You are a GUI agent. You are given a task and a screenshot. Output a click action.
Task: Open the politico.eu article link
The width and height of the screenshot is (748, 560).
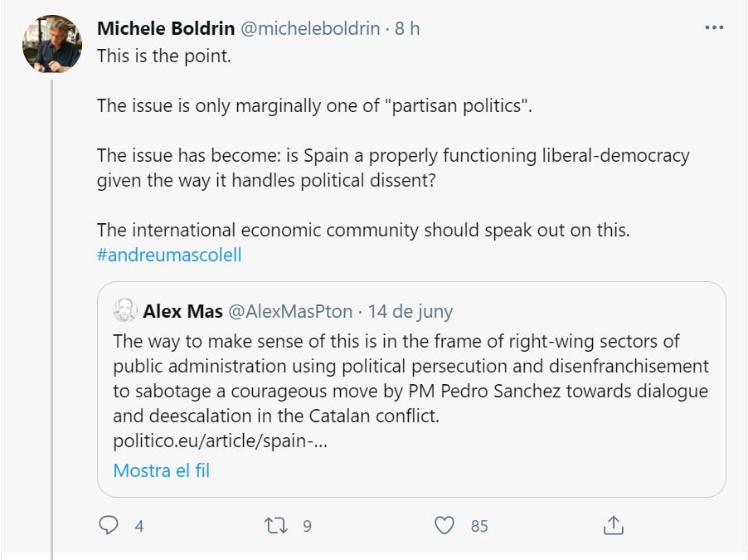pos(220,441)
